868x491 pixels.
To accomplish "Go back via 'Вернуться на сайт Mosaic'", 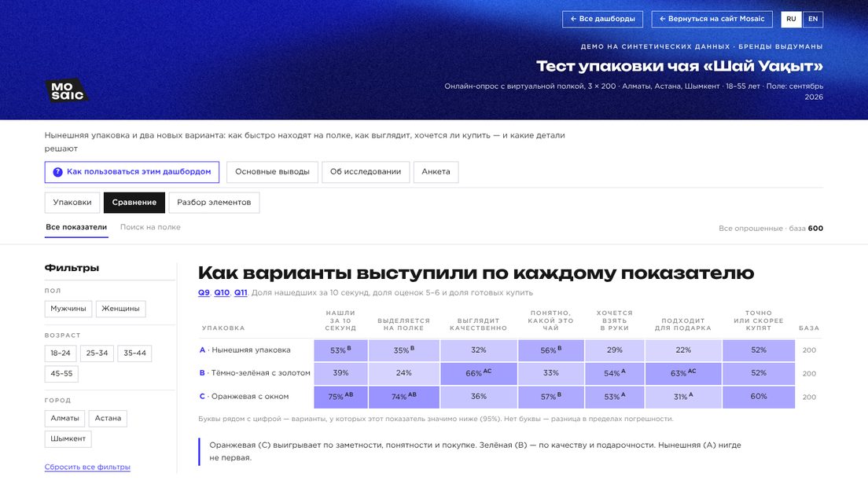I will click(712, 19).
